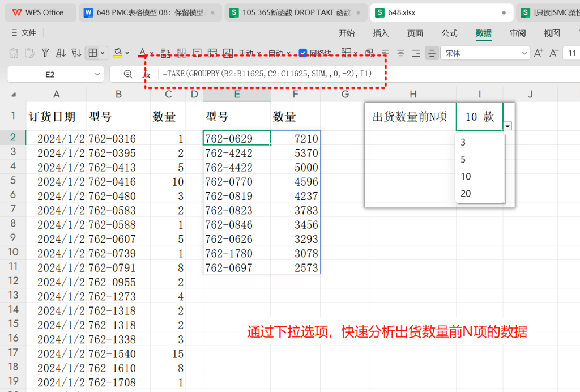This screenshot has width=580, height=392.
Task: Click the select-all corner triangle
Action: pos(14,95)
